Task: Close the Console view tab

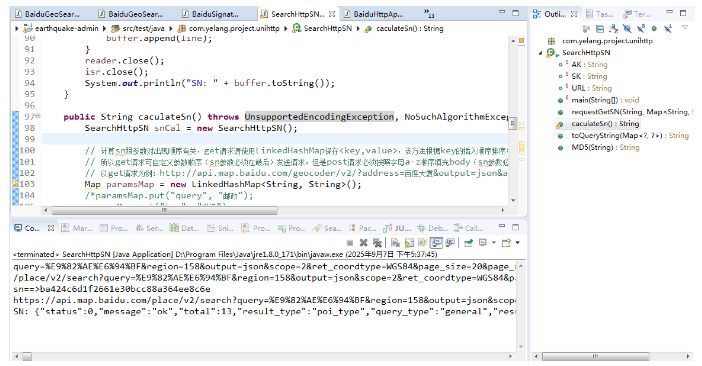Action: [x=51, y=228]
